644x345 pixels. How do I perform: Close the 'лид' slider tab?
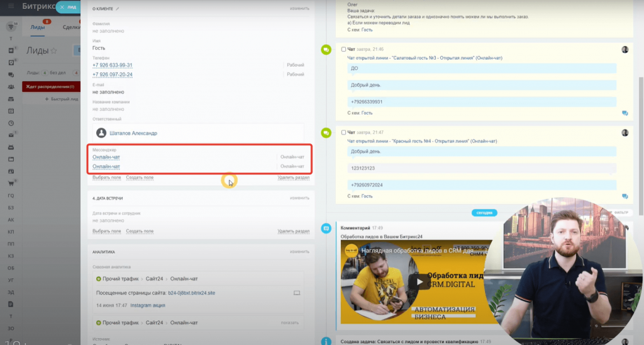click(62, 7)
